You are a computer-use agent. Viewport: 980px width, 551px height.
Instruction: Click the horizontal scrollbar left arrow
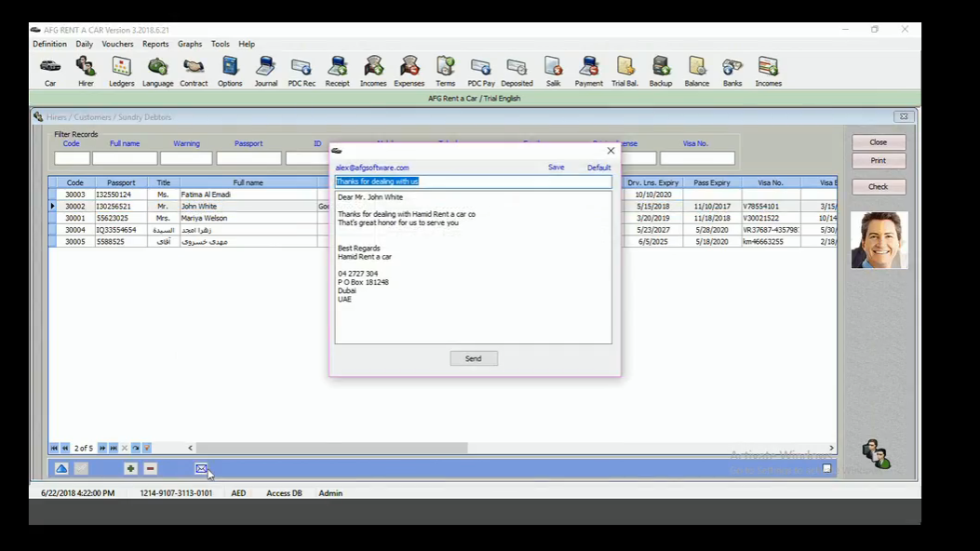(x=190, y=448)
